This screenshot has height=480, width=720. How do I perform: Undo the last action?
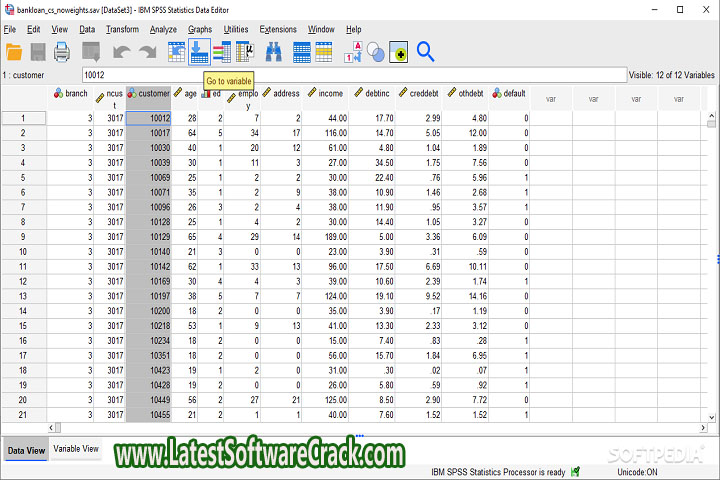tap(122, 52)
